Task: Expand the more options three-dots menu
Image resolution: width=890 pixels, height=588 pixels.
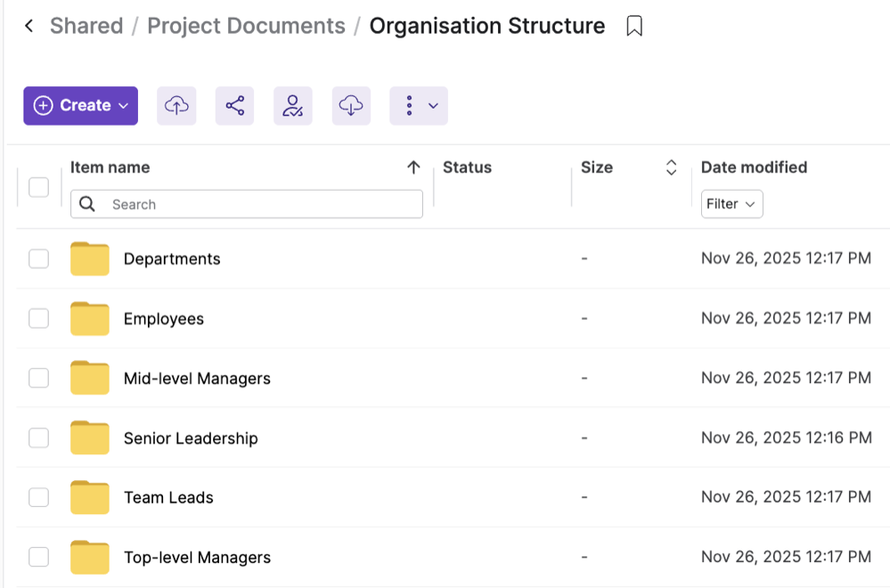Action: (419, 106)
